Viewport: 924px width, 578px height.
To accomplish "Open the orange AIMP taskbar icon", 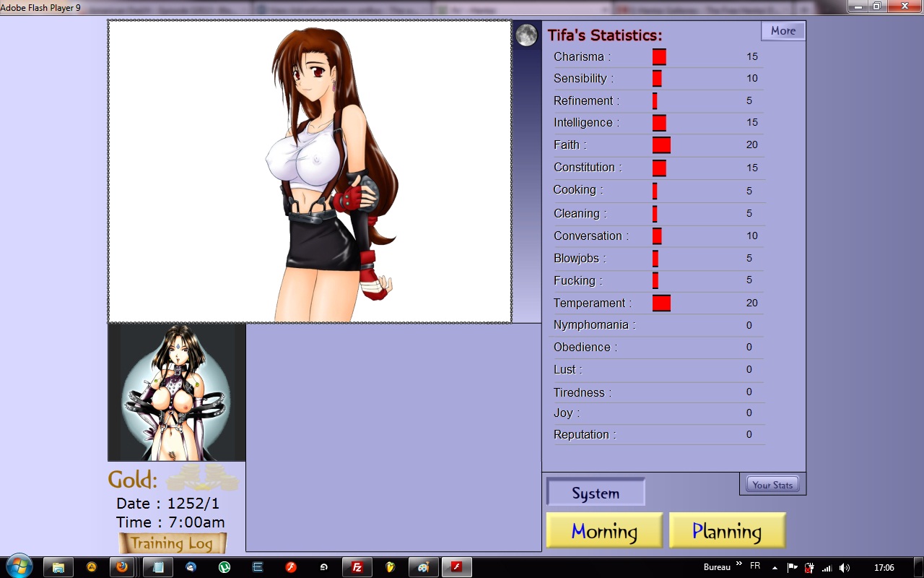I will tap(92, 567).
